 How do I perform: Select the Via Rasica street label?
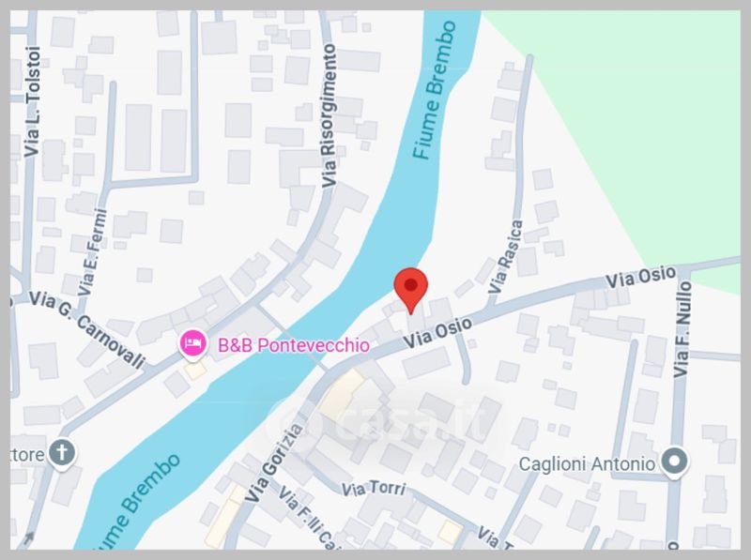pyautogui.click(x=505, y=256)
